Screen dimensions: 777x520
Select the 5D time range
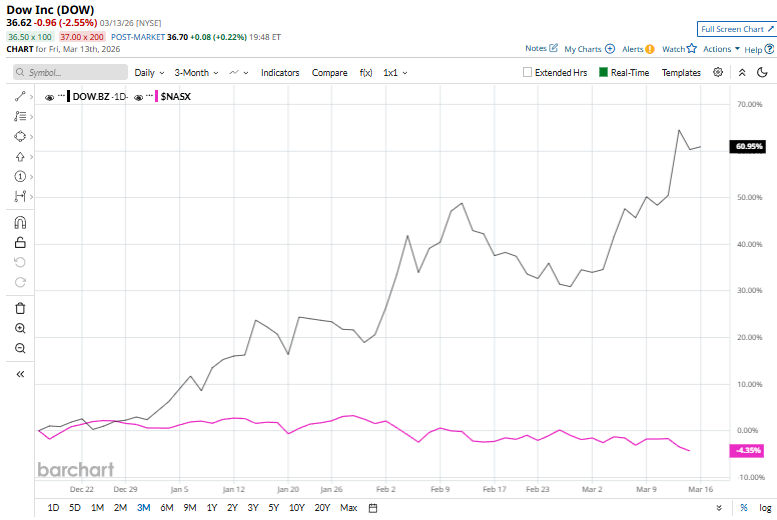pyautogui.click(x=75, y=508)
